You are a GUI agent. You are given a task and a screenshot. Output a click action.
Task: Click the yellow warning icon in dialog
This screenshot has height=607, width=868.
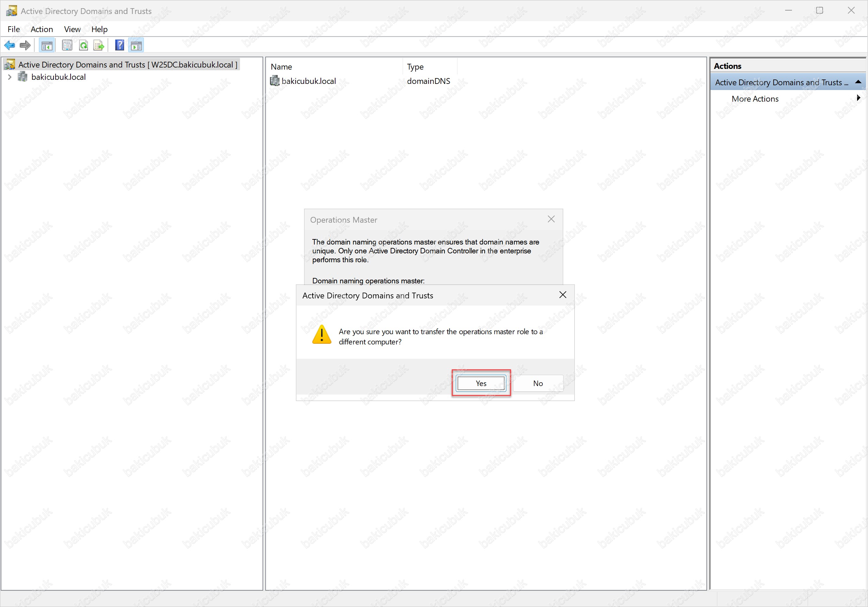[322, 334]
